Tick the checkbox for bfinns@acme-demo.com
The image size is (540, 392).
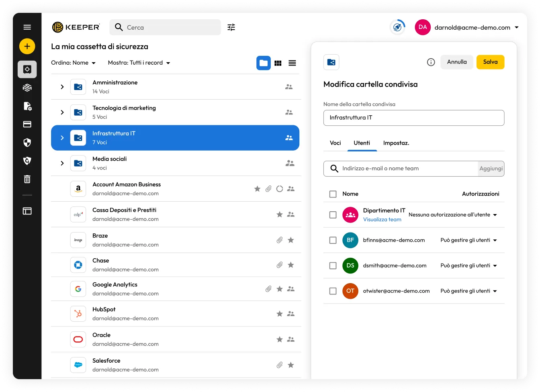(333, 240)
